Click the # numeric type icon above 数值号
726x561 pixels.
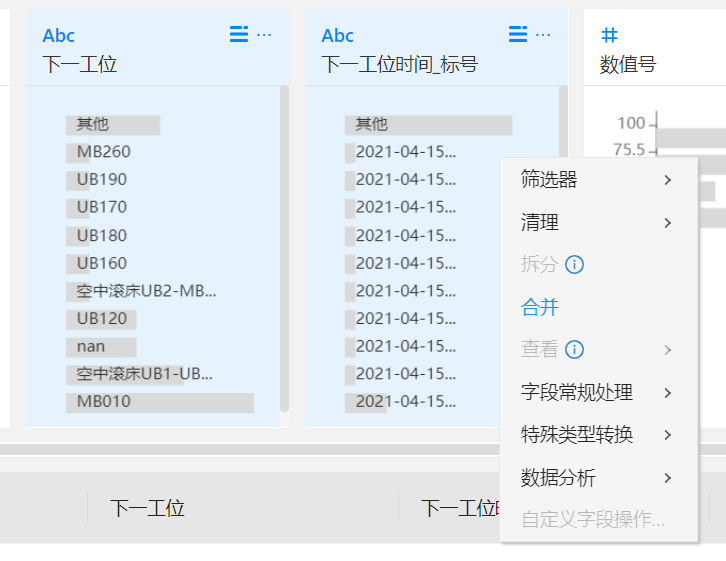click(x=609, y=36)
